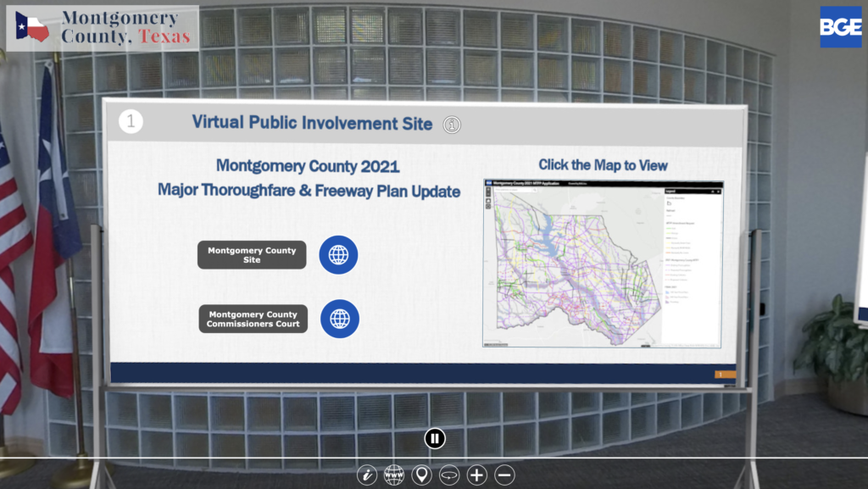Open Montgomery County Commissioners Court button
Image resolution: width=868 pixels, height=489 pixels.
click(253, 319)
